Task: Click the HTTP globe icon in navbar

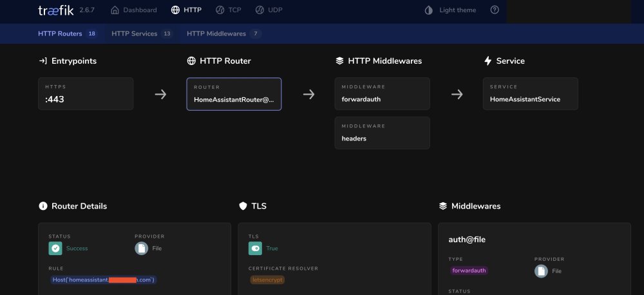Action: pos(175,10)
